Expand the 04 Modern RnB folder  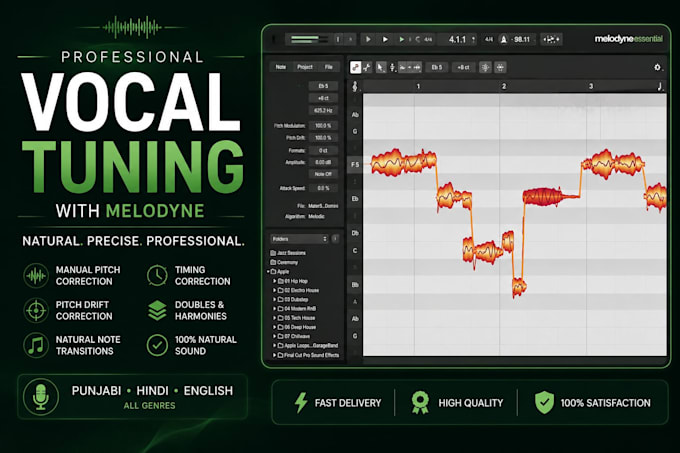tap(275, 309)
